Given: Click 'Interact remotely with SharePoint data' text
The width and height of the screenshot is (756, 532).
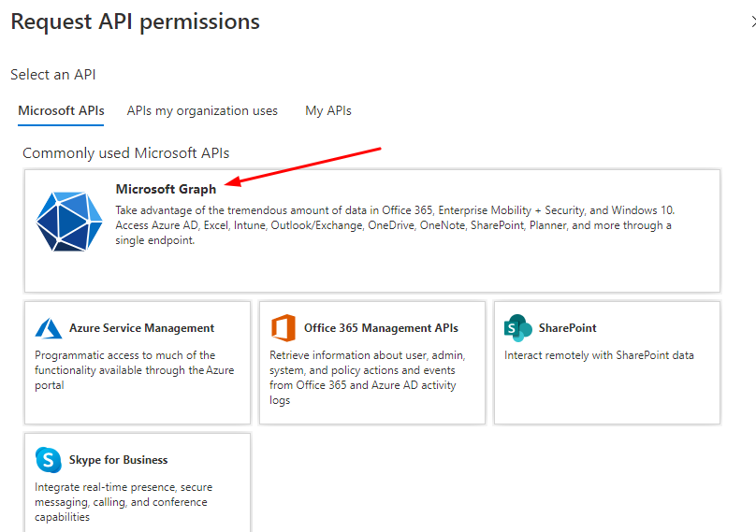Looking at the screenshot, I should (599, 355).
